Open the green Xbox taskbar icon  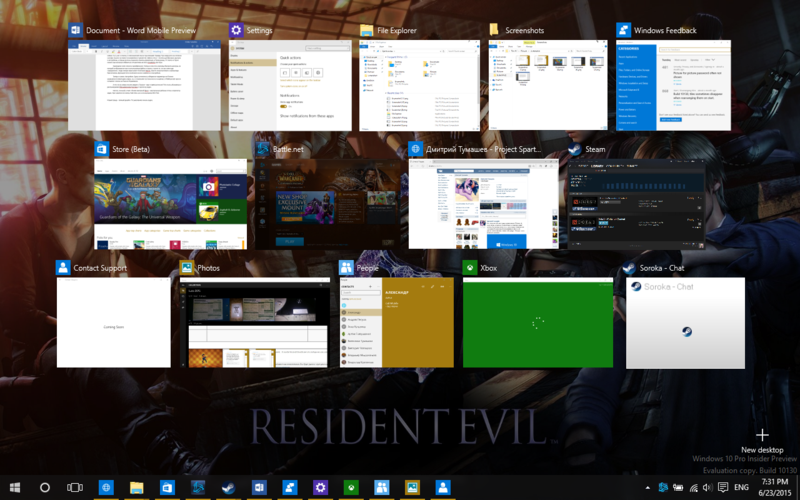(x=351, y=488)
